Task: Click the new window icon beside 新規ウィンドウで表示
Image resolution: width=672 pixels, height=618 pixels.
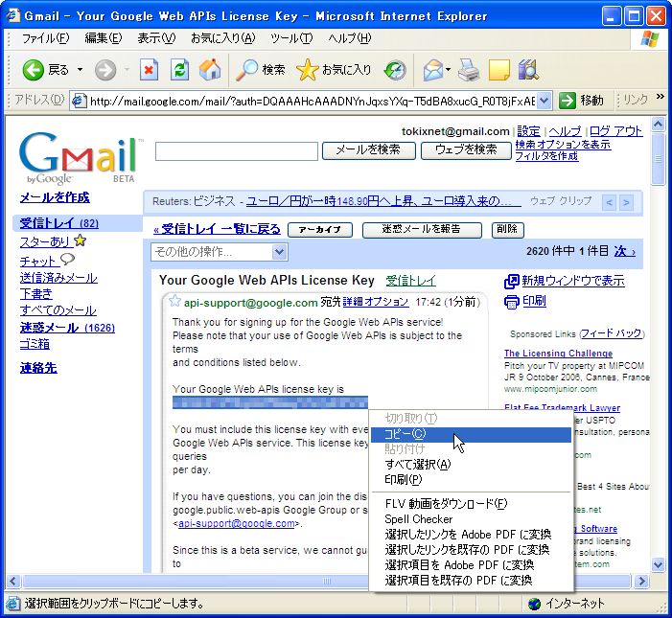Action: pos(511,282)
